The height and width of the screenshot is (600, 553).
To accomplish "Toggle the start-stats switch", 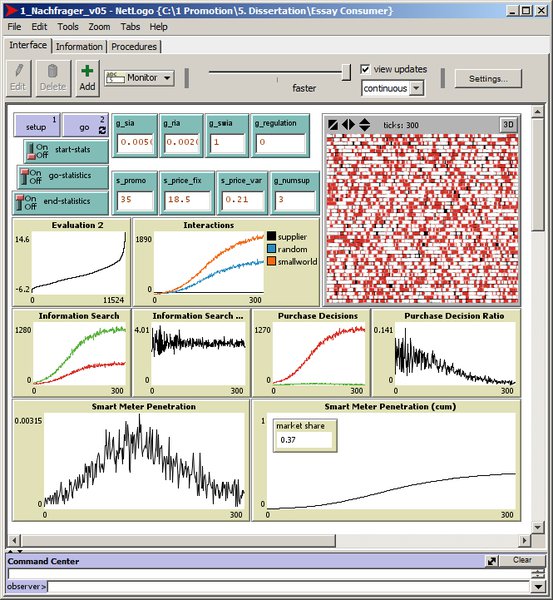I will pos(66,151).
